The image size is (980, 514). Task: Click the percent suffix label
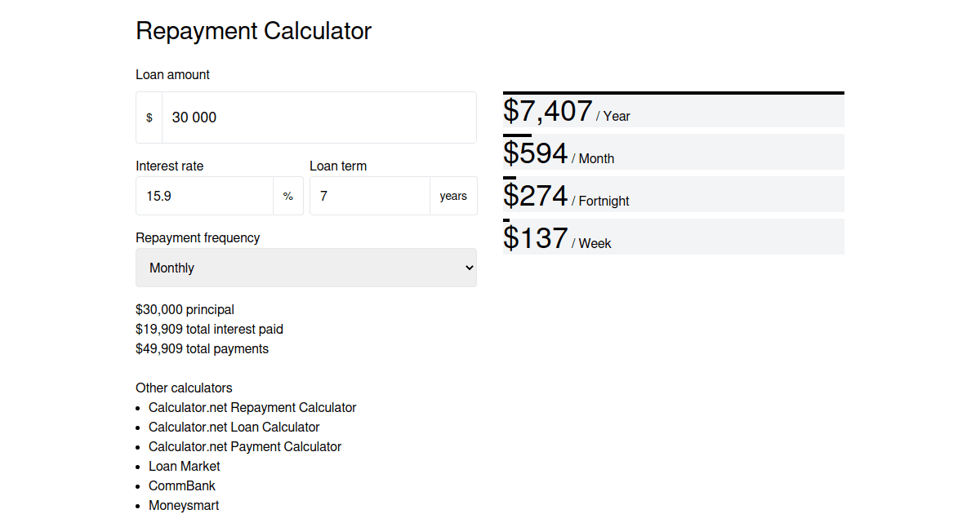click(287, 196)
